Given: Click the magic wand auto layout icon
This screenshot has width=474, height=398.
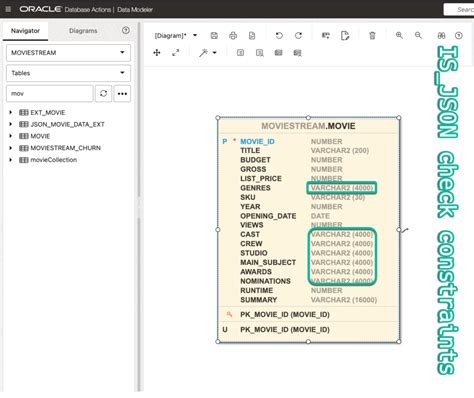Looking at the screenshot, I should [203, 53].
